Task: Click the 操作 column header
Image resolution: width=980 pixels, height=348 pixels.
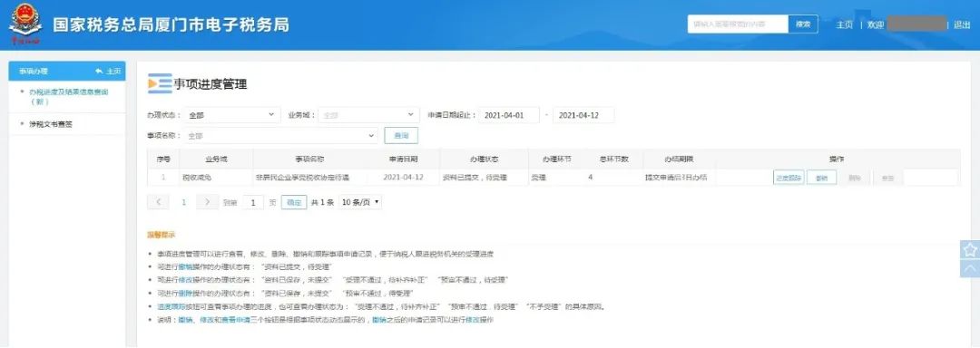Action: [837, 159]
